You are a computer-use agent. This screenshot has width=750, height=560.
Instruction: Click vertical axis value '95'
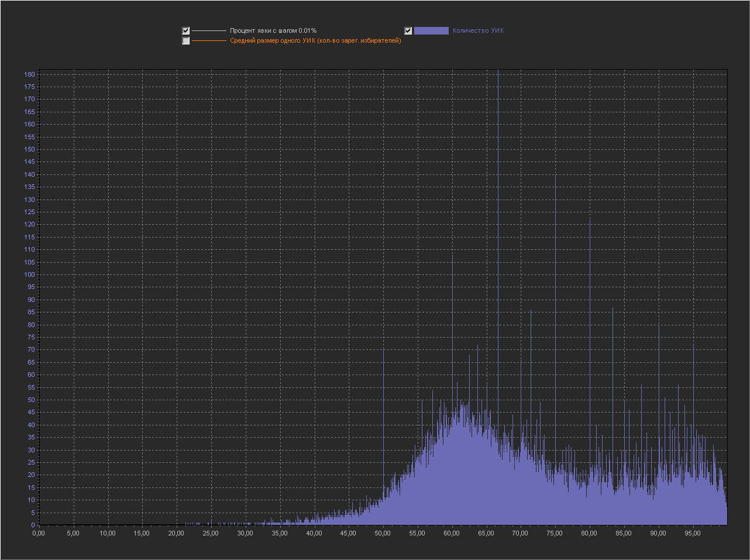point(32,287)
